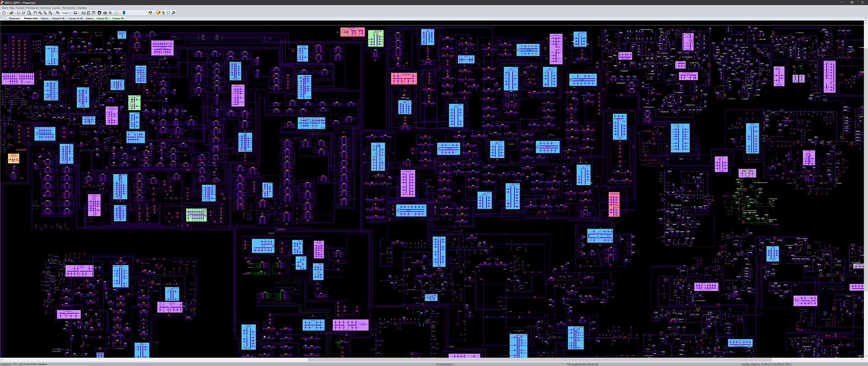
Task: Select the Pan hand tool
Action: pyautogui.click(x=35, y=13)
